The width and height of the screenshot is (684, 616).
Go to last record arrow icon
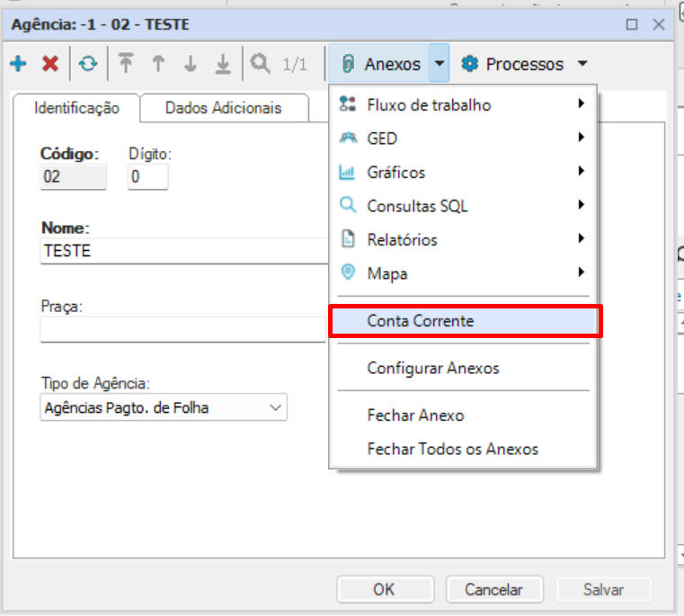pos(223,64)
